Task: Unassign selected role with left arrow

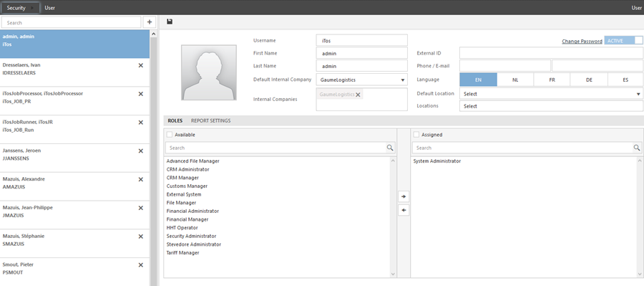Action: click(404, 210)
